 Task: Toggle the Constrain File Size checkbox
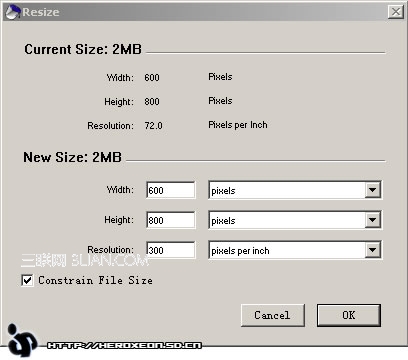27,280
